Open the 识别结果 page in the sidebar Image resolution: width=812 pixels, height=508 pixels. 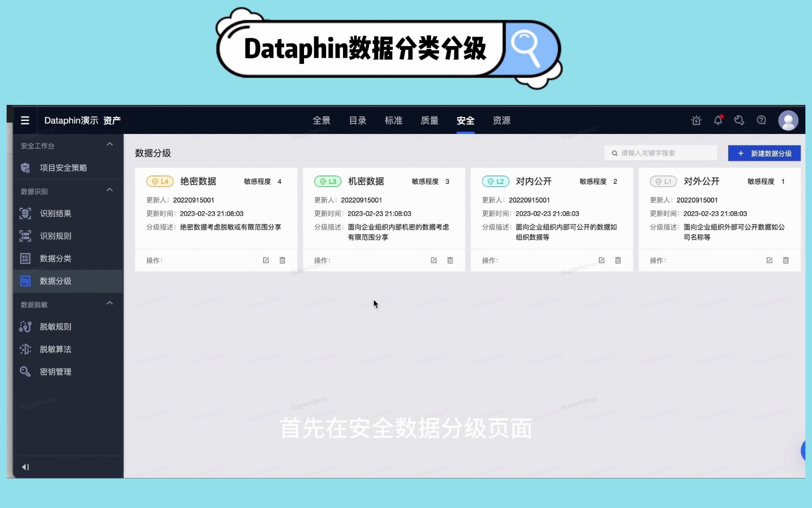[56, 213]
